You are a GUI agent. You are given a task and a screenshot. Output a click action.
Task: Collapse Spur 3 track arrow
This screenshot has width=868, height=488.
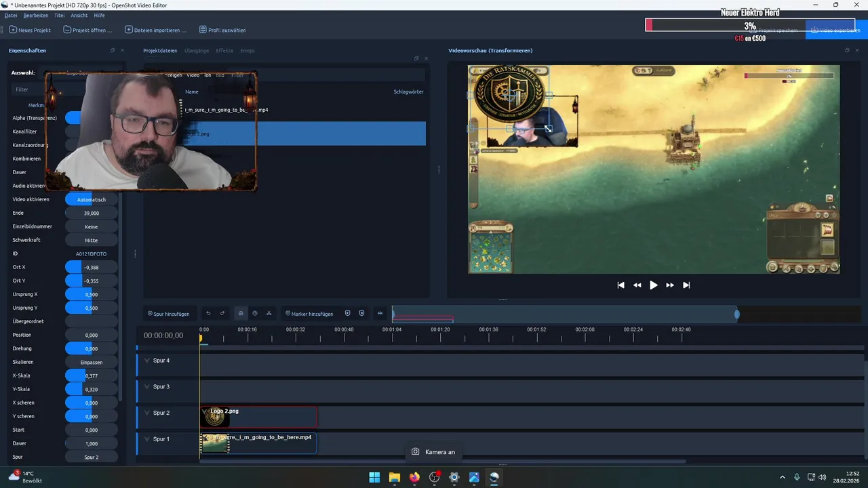[146, 387]
